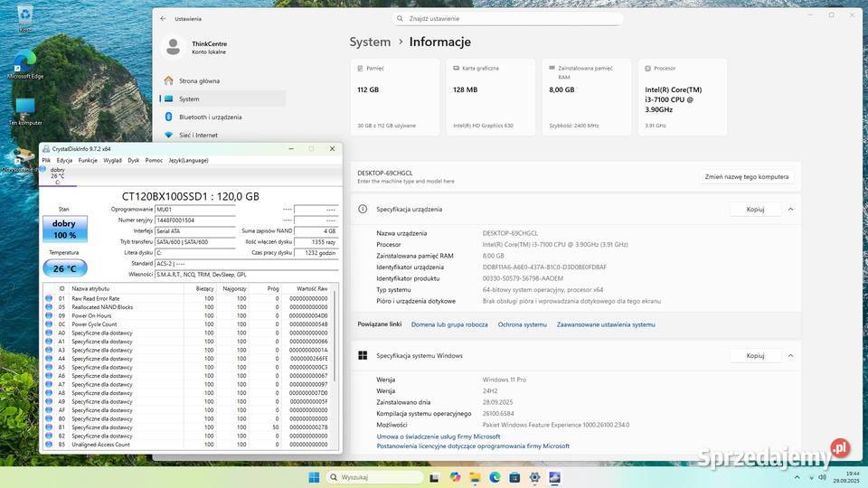
Task: Click the Settings gear icon on taskbar
Action: click(x=534, y=477)
